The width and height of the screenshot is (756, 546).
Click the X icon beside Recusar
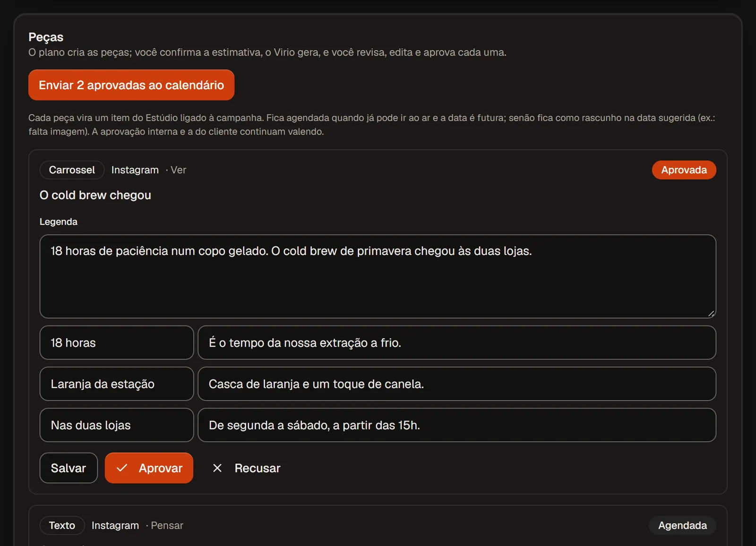[x=217, y=468]
